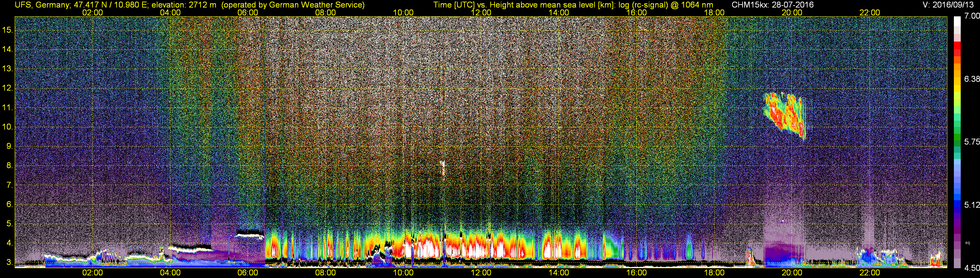Viewport: 980px width, 278px height.
Task: Click the 4 km height axis label
Action: click(x=9, y=243)
